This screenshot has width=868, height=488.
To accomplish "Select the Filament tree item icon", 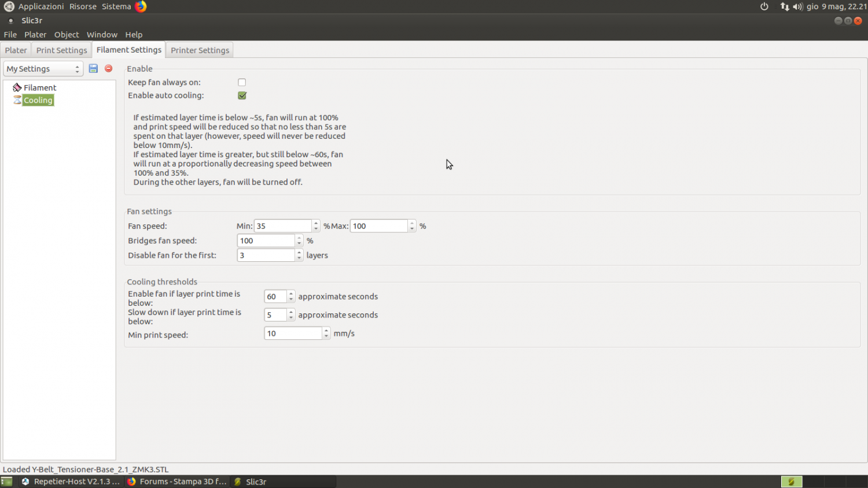I will pos(17,87).
